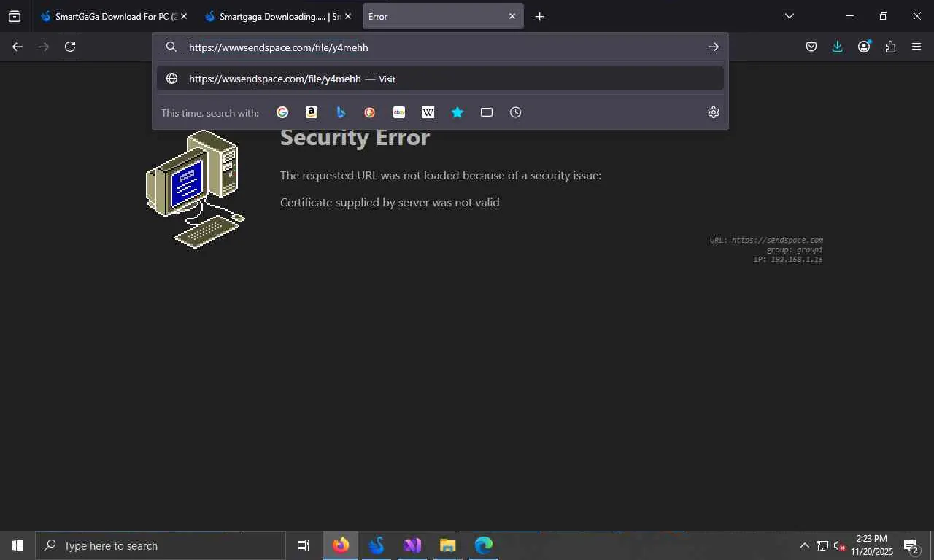Restore down the browser window
The image size is (934, 560).
point(884,16)
